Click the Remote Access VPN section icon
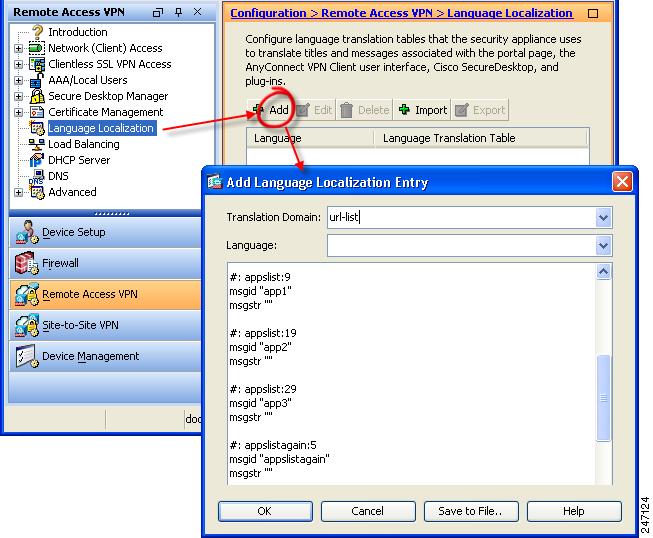The height and width of the screenshot is (538, 653). (27, 294)
